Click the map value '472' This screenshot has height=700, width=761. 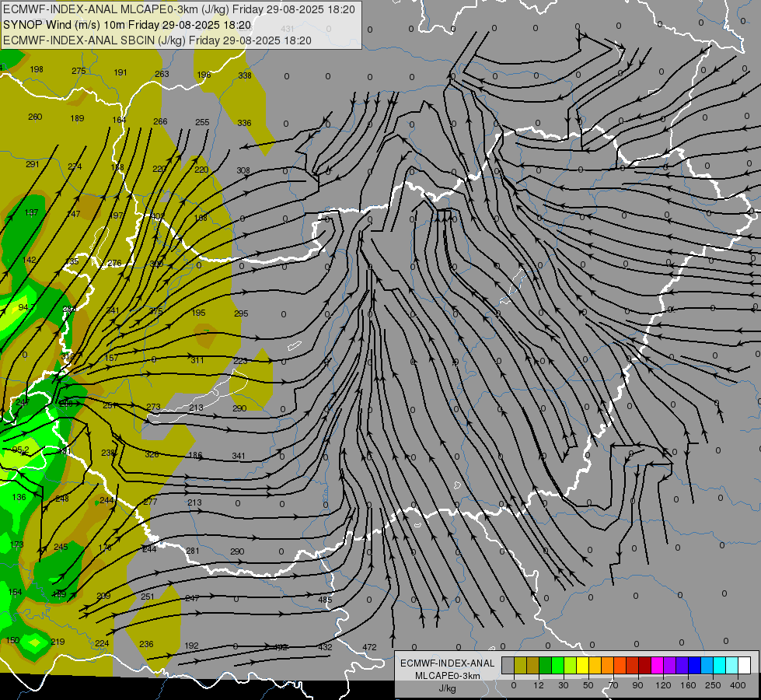[x=369, y=647]
